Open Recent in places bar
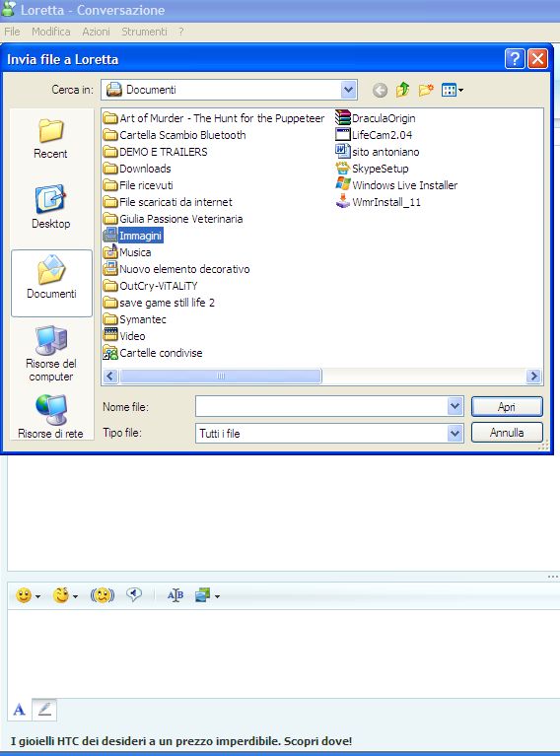 [50, 139]
